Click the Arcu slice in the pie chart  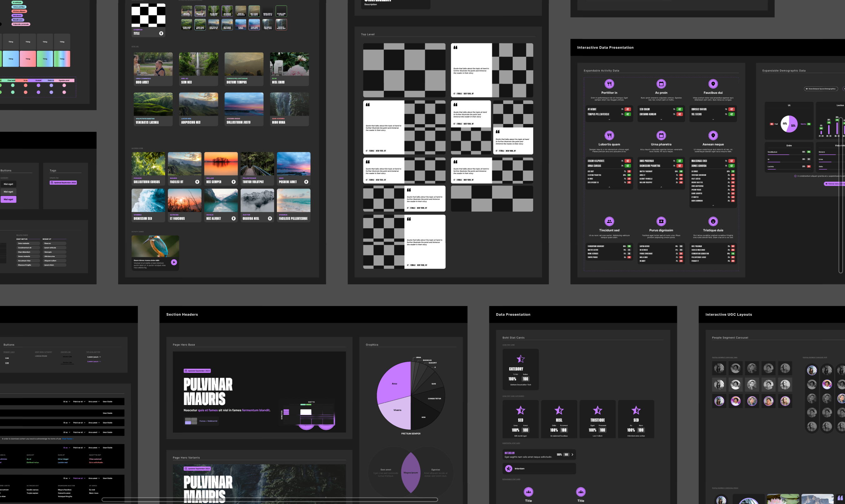(394, 383)
